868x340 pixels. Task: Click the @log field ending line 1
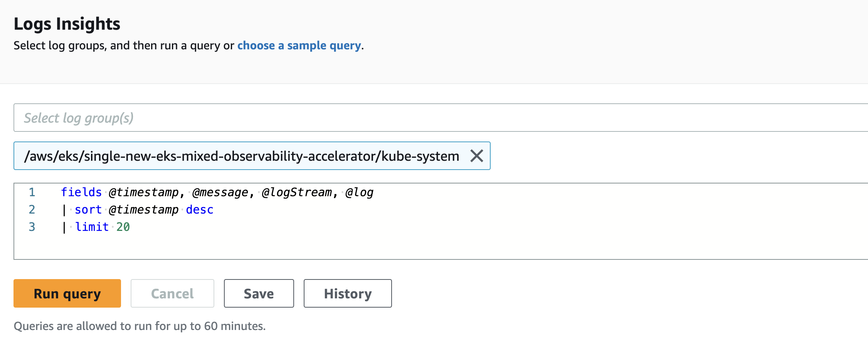pyautogui.click(x=359, y=192)
